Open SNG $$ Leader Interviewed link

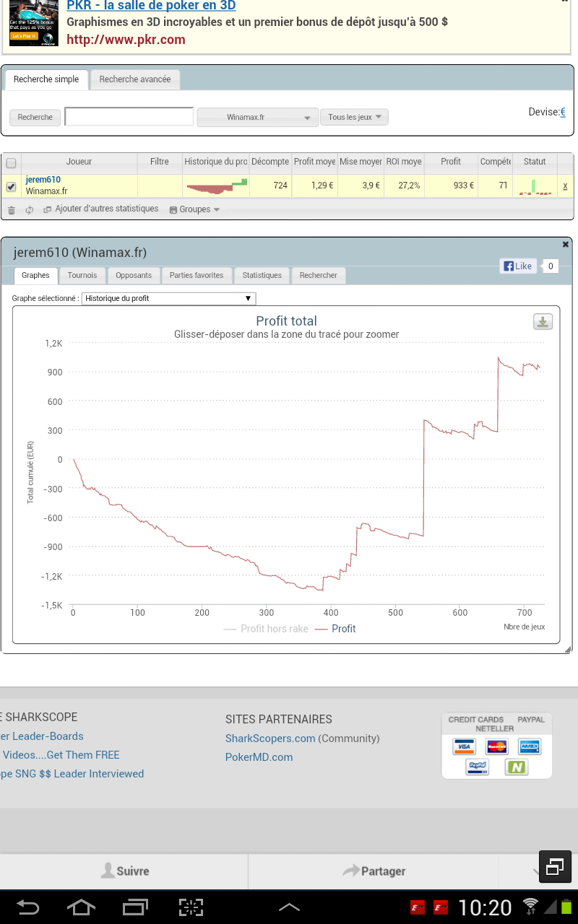(x=72, y=774)
